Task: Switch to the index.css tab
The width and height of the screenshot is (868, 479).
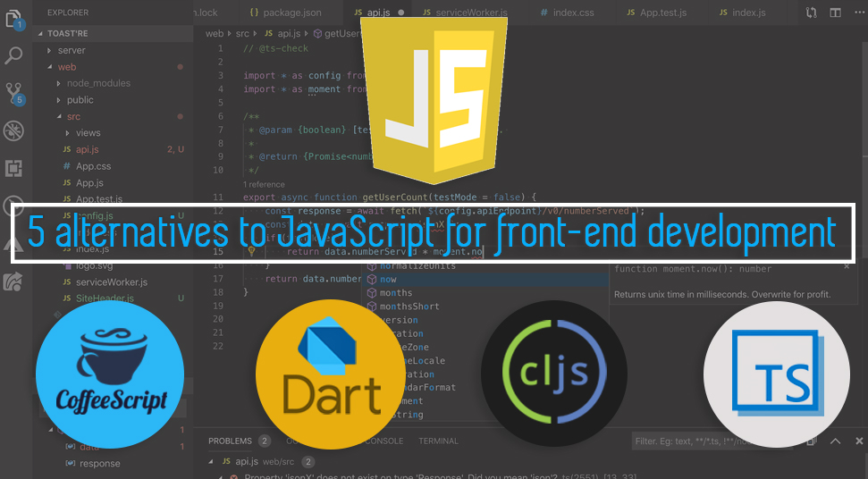Action: pyautogui.click(x=567, y=13)
